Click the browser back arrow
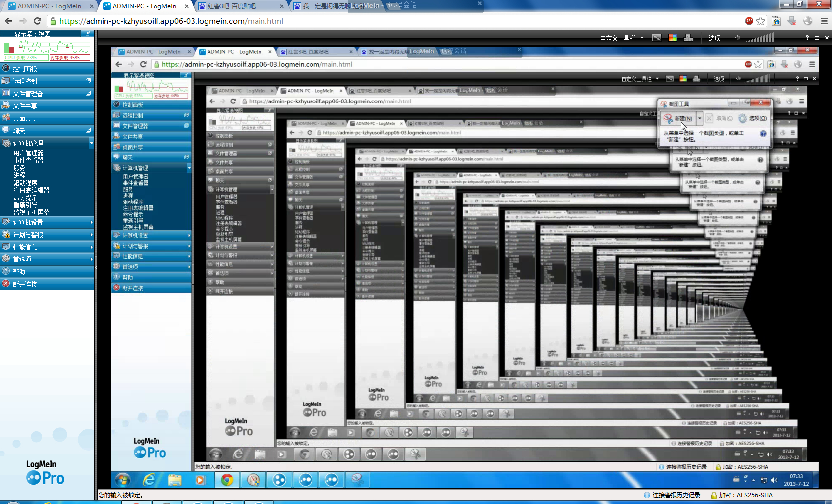 pyautogui.click(x=8, y=21)
